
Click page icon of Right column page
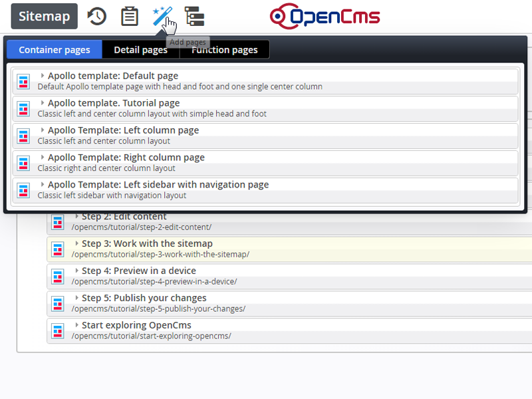(23, 163)
